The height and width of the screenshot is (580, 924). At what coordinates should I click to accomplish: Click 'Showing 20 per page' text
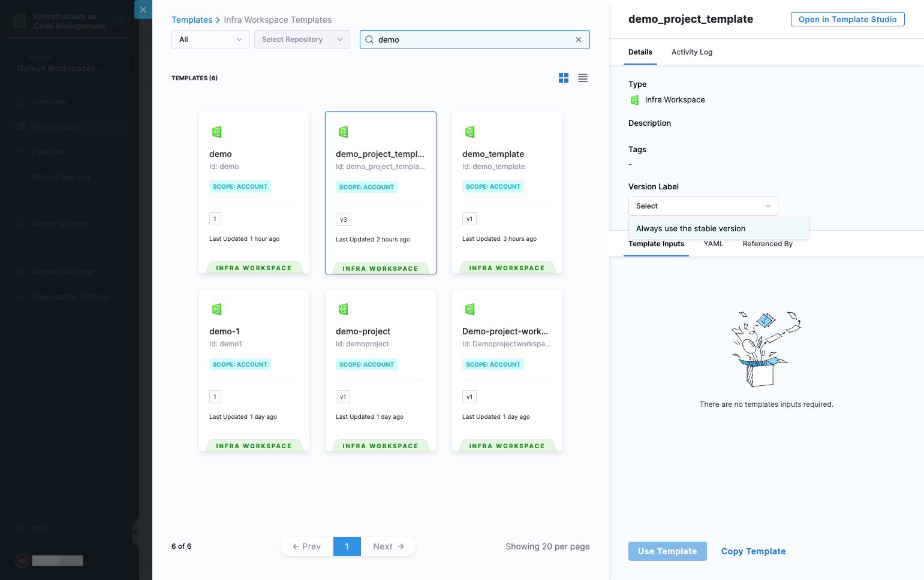[547, 546]
